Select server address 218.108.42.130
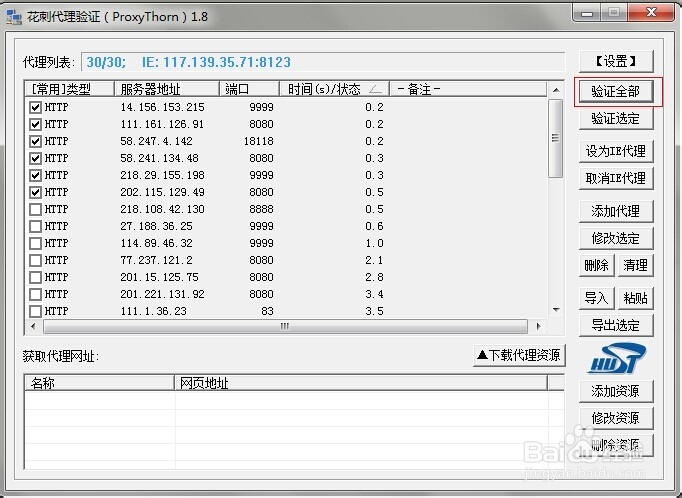This screenshot has height=498, width=682. 162,209
